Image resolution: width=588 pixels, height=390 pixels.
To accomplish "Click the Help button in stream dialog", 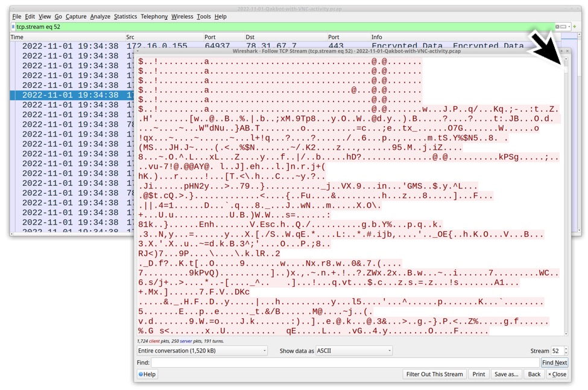I will (147, 374).
